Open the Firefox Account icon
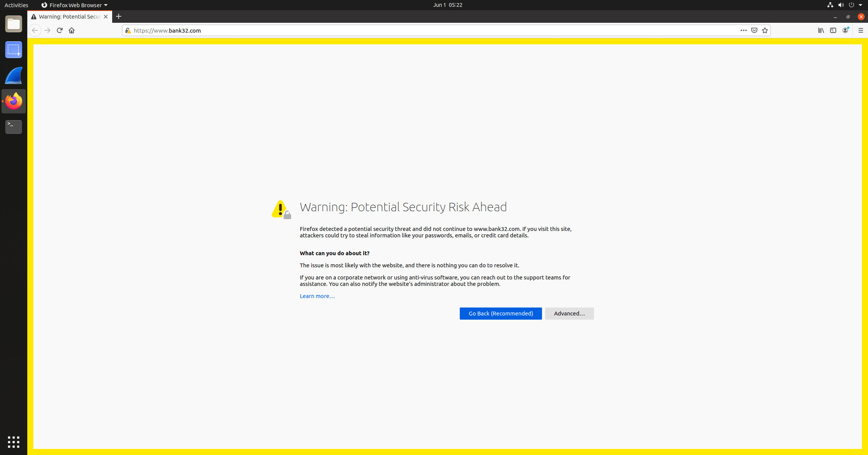This screenshot has width=868, height=455. [x=845, y=30]
